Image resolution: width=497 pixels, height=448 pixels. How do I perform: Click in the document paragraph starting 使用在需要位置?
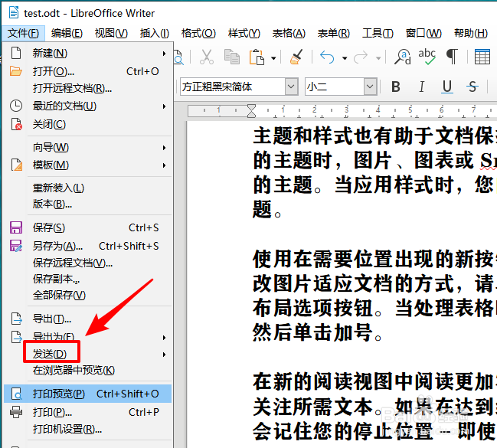374,296
